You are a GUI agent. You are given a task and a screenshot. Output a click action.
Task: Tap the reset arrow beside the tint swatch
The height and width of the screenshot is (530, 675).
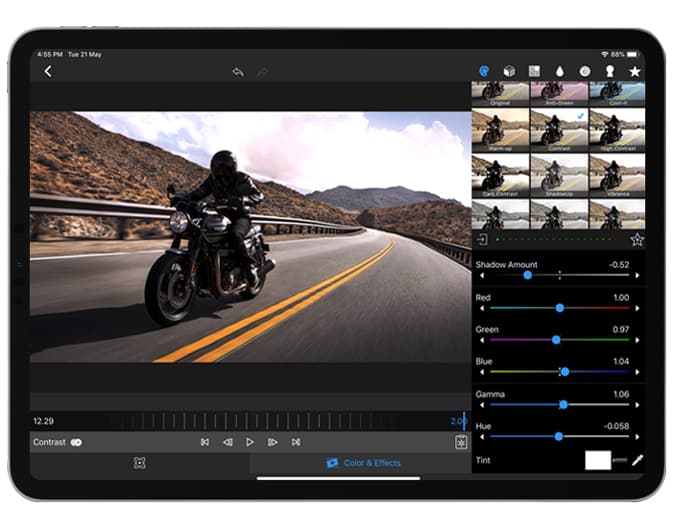click(620, 460)
